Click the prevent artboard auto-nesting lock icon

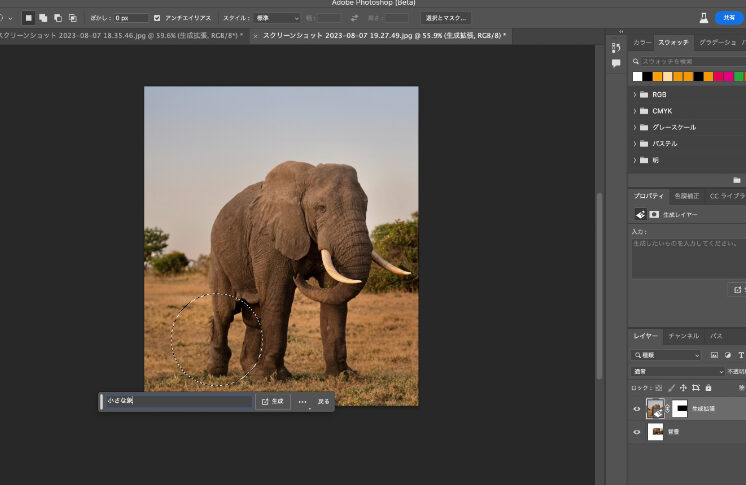tap(696, 388)
